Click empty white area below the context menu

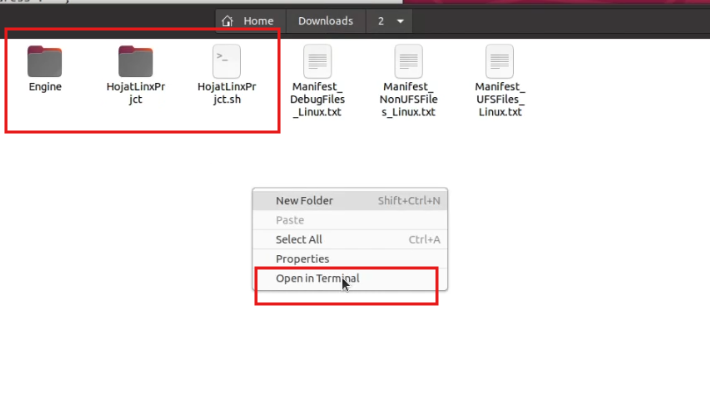click(x=350, y=348)
